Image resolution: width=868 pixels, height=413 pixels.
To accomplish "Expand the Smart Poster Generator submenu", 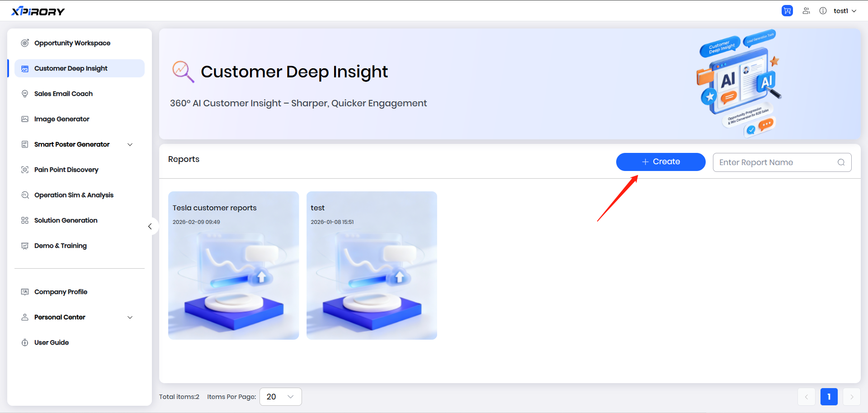I will tap(130, 145).
